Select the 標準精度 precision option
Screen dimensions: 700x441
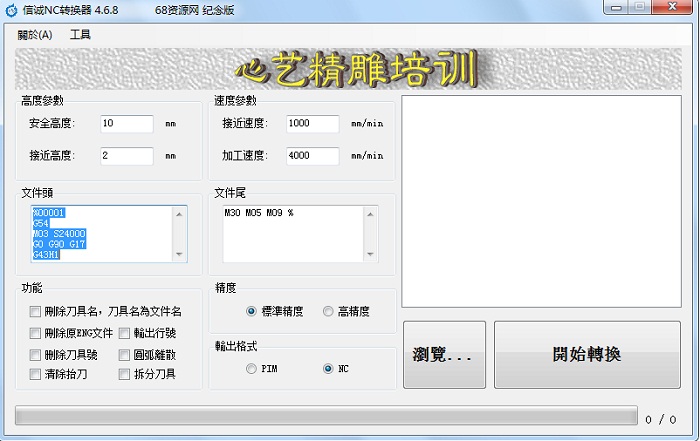251,311
